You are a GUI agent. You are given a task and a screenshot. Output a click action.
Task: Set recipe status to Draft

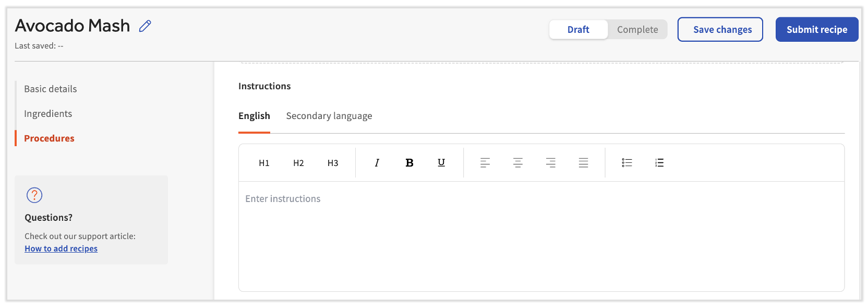coord(578,30)
